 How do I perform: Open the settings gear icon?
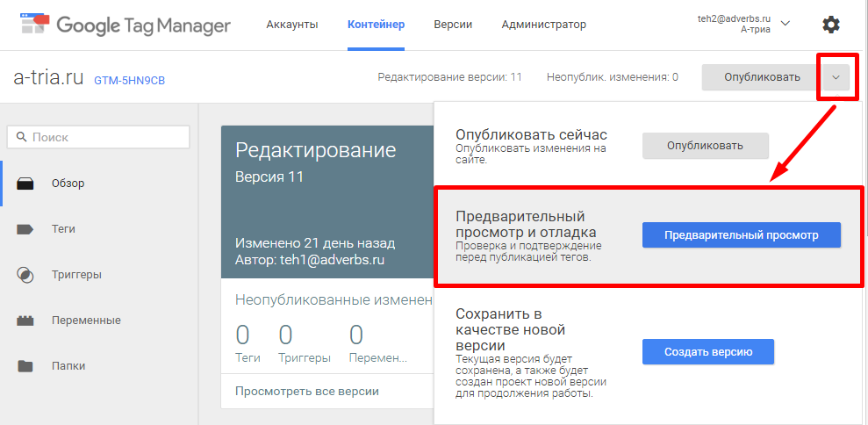(830, 25)
